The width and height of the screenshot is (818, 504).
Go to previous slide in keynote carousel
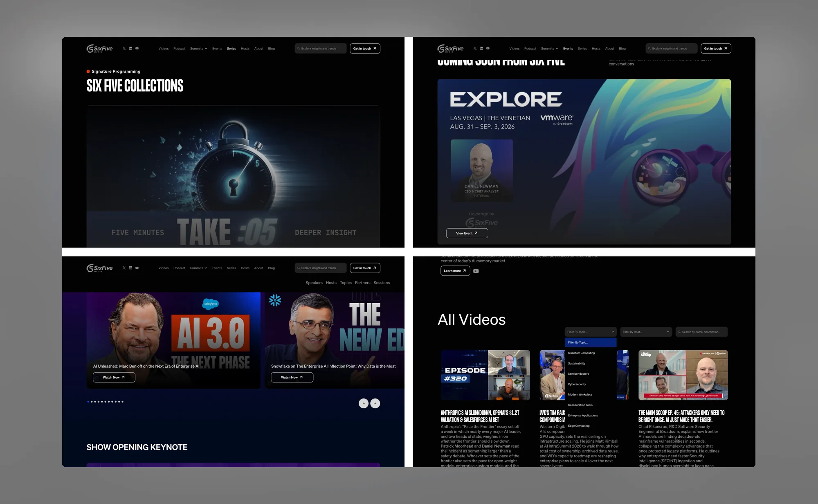coord(364,403)
